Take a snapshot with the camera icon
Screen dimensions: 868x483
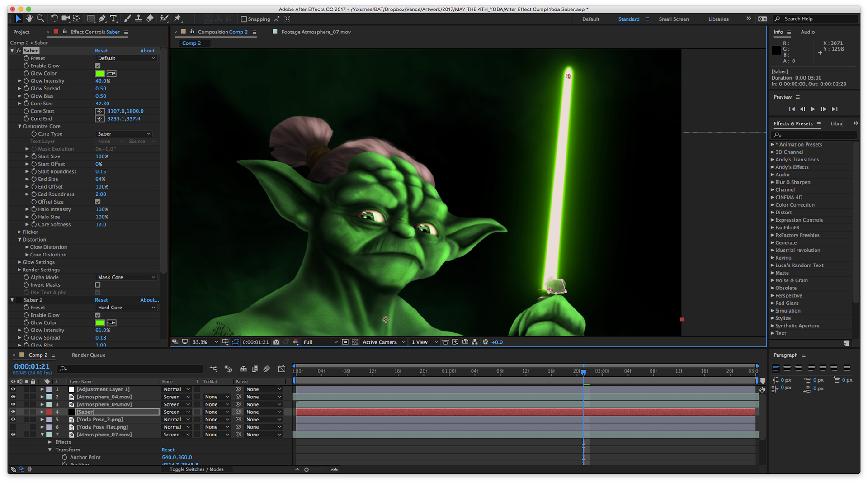[276, 342]
